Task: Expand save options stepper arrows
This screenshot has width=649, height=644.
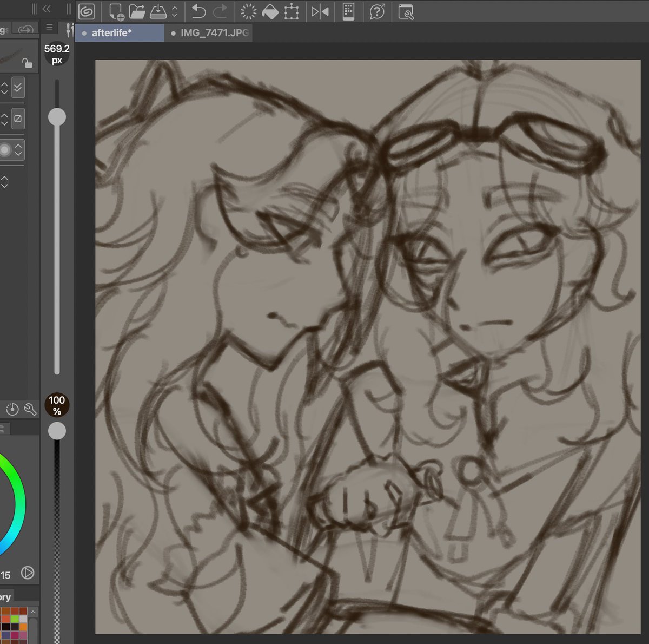Action: coord(175,11)
